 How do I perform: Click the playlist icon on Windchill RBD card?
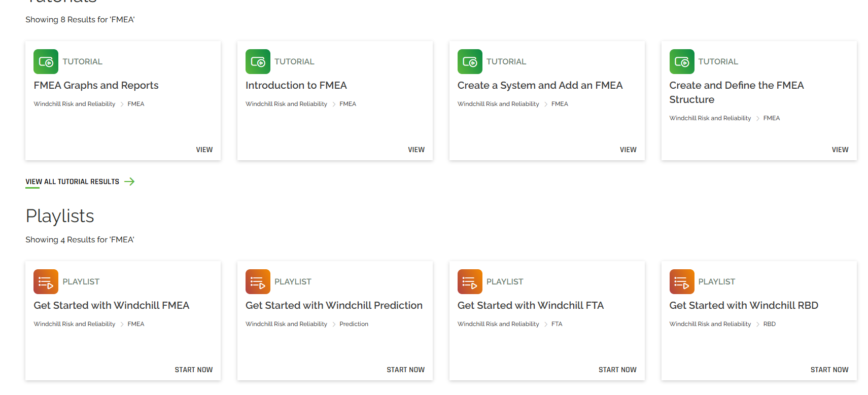coord(682,281)
